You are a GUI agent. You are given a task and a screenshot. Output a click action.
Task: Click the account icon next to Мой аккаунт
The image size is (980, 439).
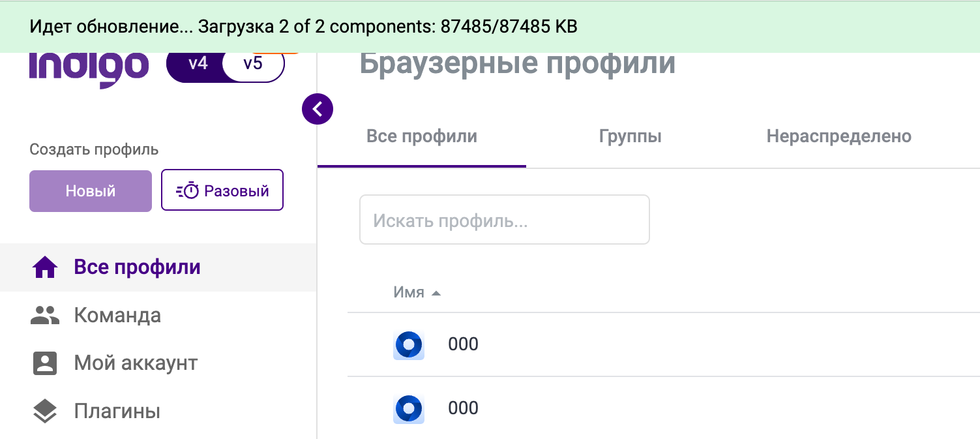point(45,363)
